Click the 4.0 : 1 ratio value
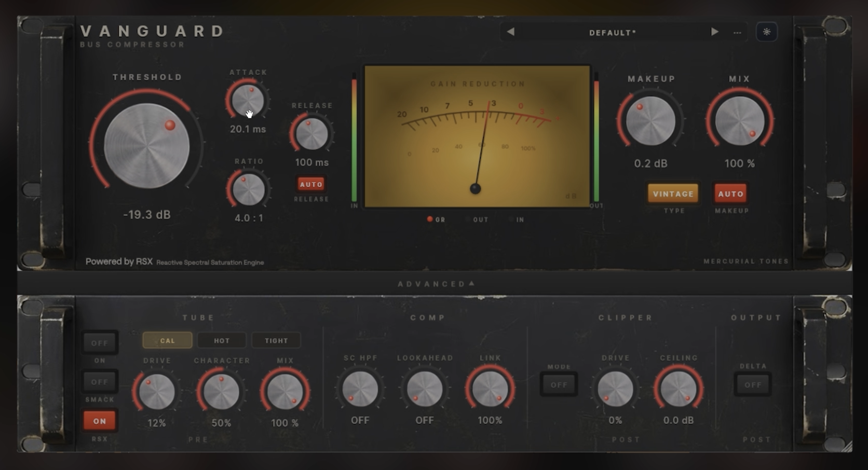 click(x=249, y=218)
